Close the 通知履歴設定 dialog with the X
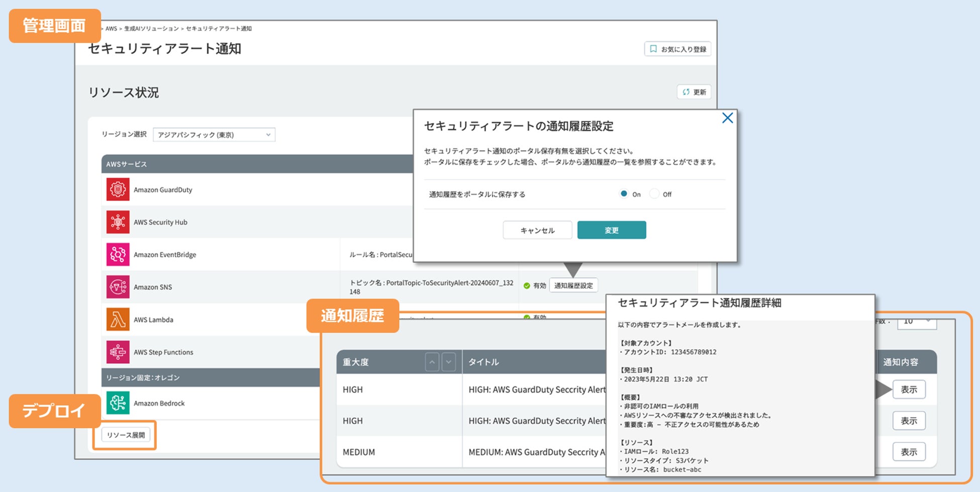The height and width of the screenshot is (492, 980). point(727,118)
